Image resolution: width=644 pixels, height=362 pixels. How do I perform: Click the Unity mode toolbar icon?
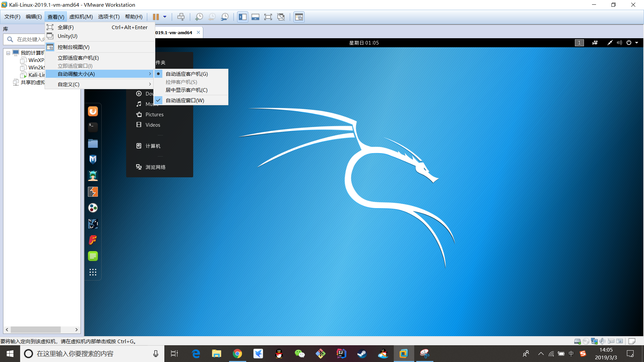(x=281, y=17)
